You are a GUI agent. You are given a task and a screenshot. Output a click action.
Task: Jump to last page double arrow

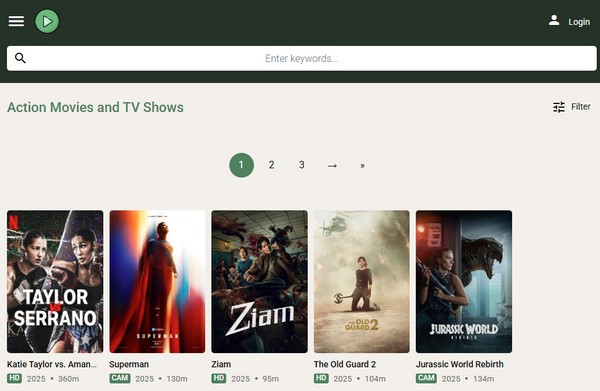[362, 166]
